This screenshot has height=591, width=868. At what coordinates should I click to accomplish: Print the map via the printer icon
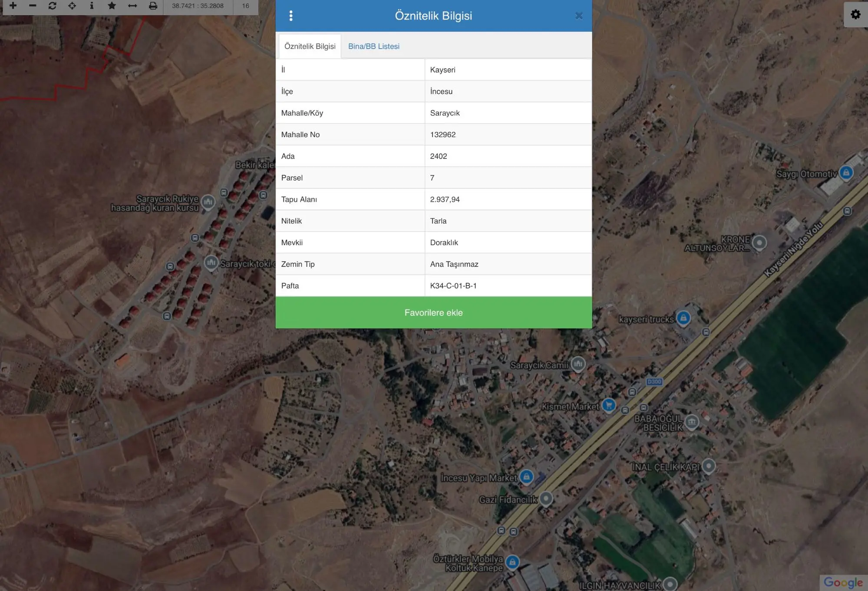(153, 6)
